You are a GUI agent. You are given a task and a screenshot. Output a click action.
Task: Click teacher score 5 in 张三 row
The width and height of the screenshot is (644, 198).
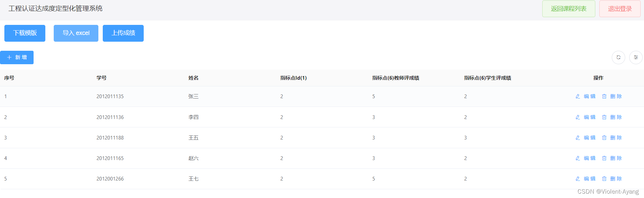point(374,96)
